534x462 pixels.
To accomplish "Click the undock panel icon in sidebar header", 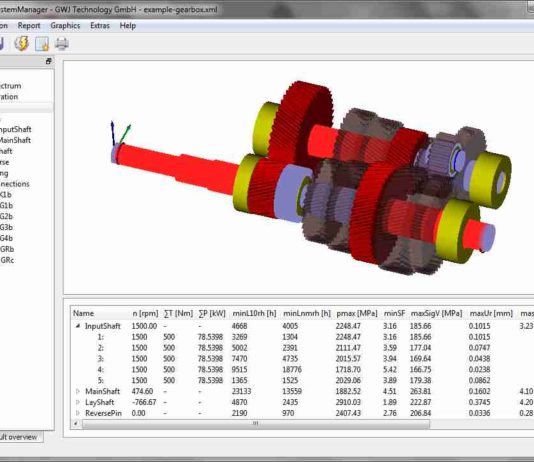I will point(48,61).
